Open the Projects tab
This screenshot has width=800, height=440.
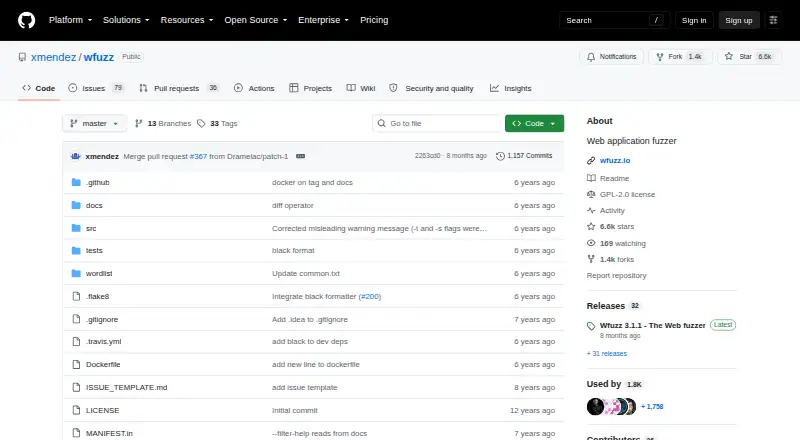pos(310,88)
